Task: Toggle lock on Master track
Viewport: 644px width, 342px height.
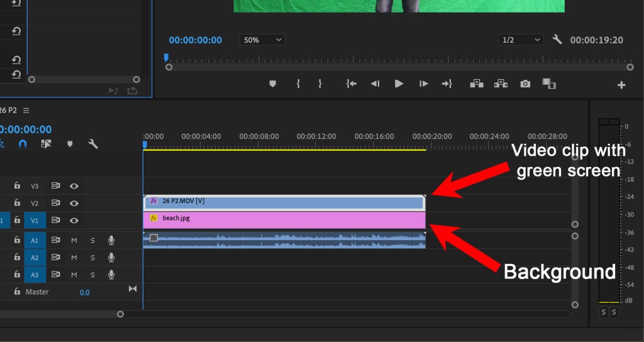Action: 17,292
